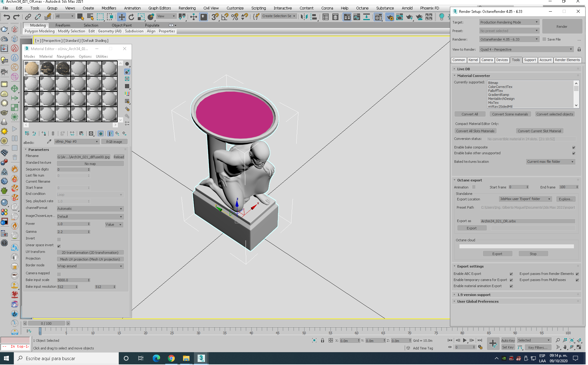Click the Select by Name icon
This screenshot has height=365, width=588.
90,17
